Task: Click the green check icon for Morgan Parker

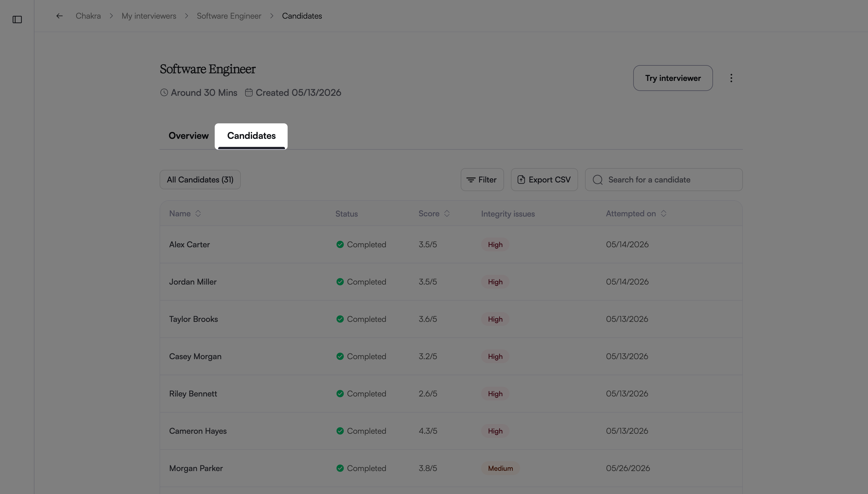Action: [340, 468]
